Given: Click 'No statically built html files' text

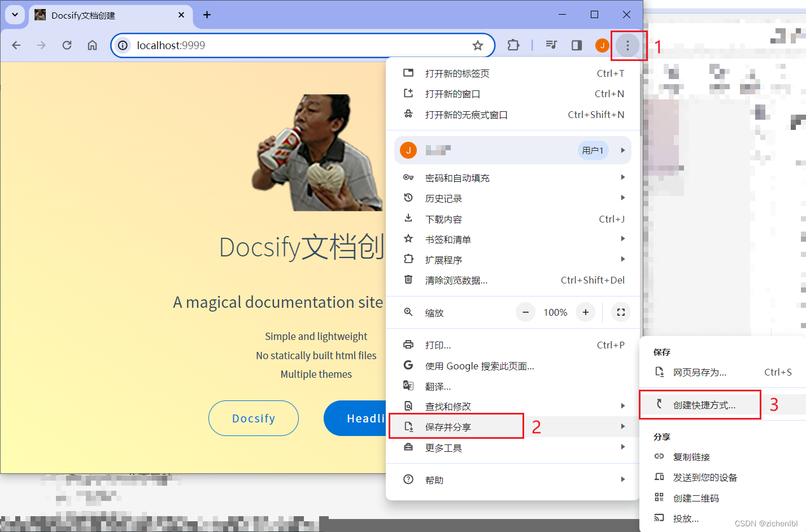Looking at the screenshot, I should click(x=316, y=355).
